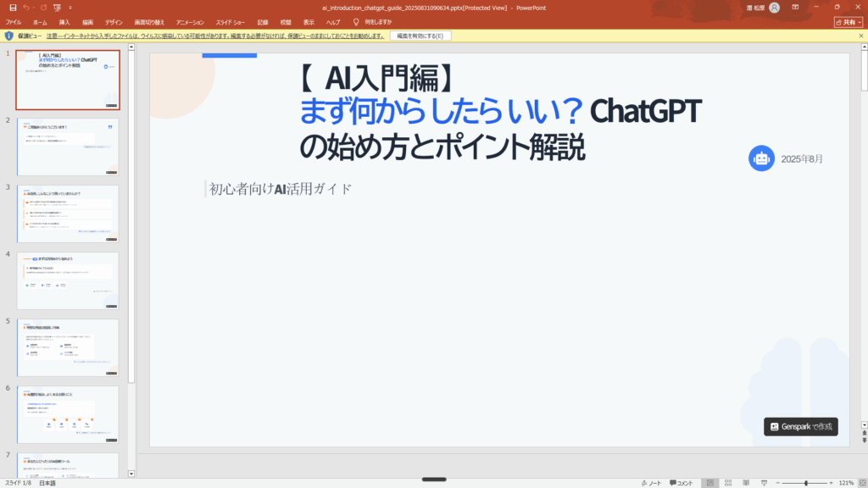The height and width of the screenshot is (488, 868).
Task: Click the zoom out minus button
Action: pyautogui.click(x=778, y=483)
